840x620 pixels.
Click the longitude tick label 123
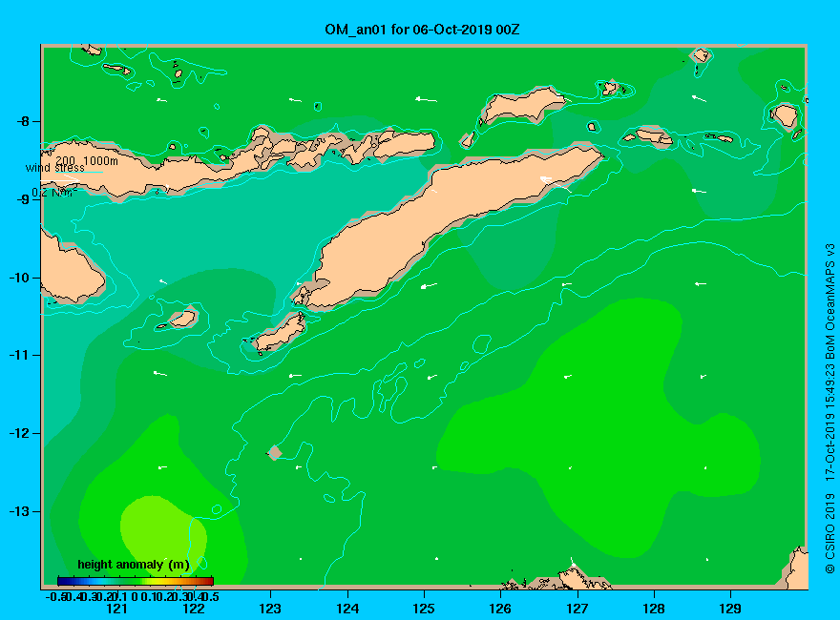(x=270, y=609)
